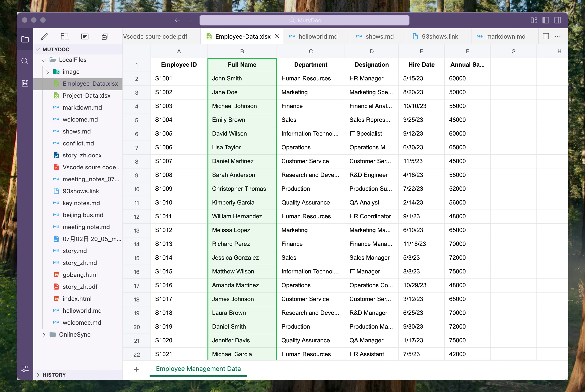This screenshot has height=392, width=585.
Task: Toggle split view for Employee-Data.xlsx
Action: (546, 36)
